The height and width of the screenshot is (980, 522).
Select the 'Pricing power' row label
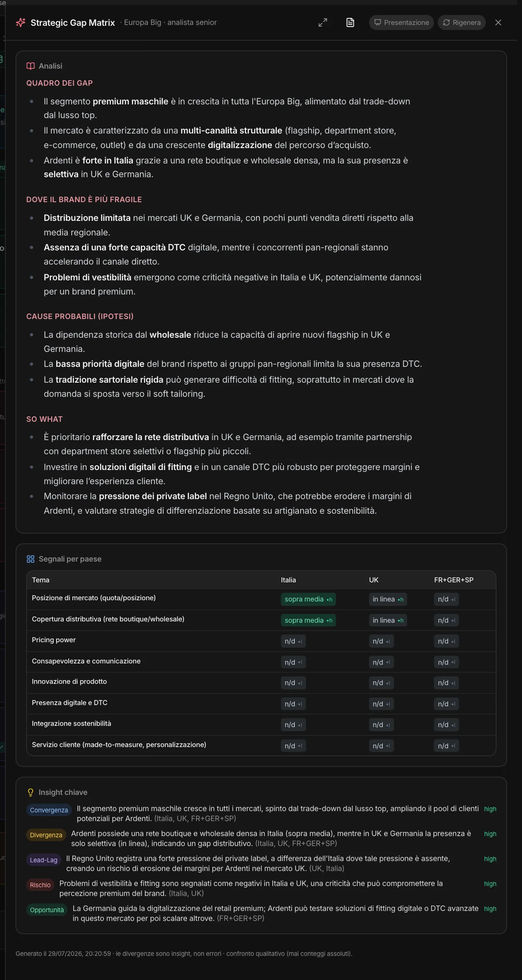[x=54, y=640]
